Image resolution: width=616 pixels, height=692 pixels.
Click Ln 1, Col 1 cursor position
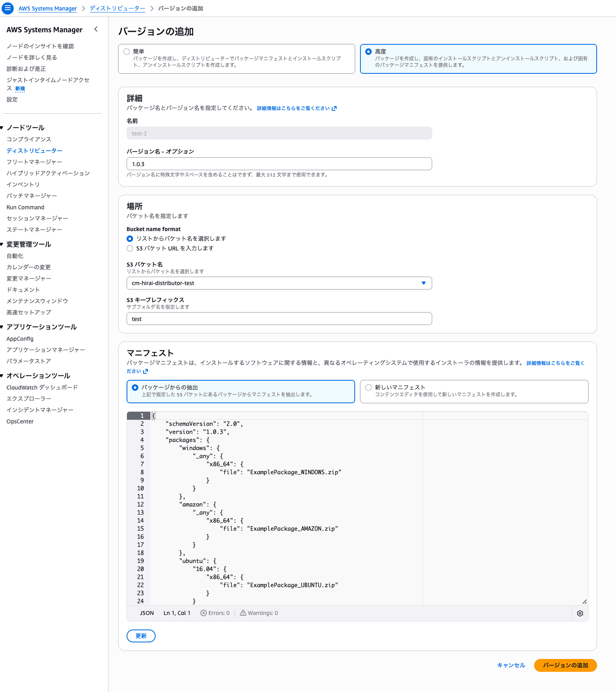coord(177,613)
